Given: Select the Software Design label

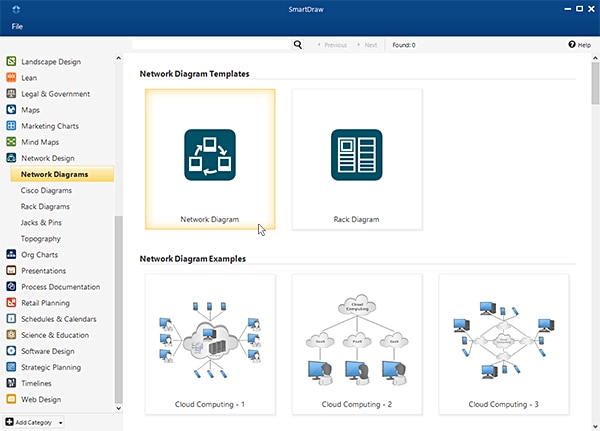Looking at the screenshot, I should [x=48, y=351].
